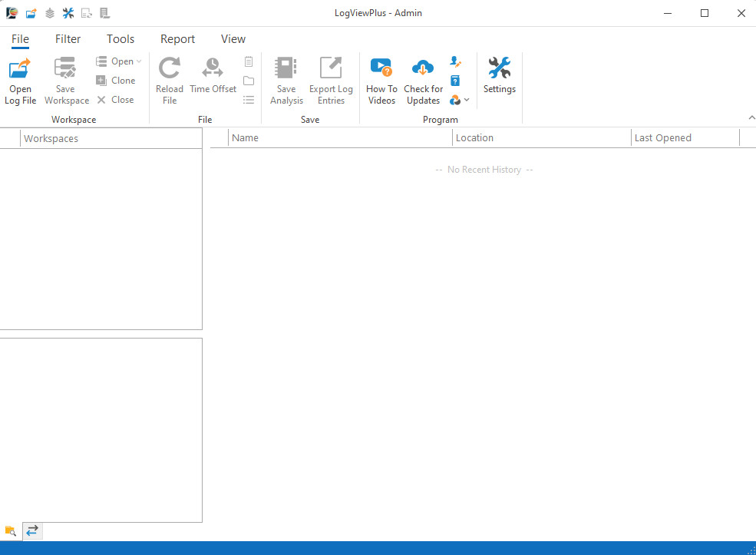This screenshot has height=555, width=756.
Task: Click the small folder icon in File group
Action: click(x=249, y=81)
